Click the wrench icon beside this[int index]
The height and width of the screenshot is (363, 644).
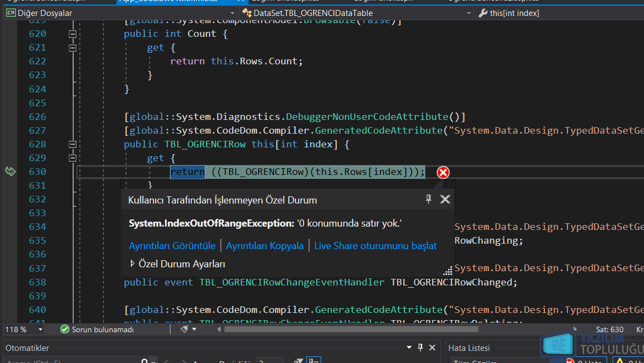483,13
